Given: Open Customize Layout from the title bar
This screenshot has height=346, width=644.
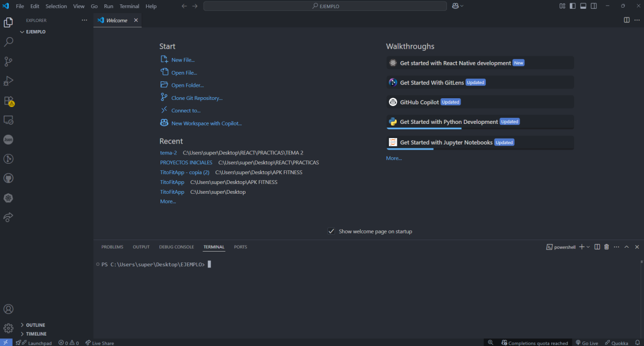Looking at the screenshot, I should tap(562, 6).
